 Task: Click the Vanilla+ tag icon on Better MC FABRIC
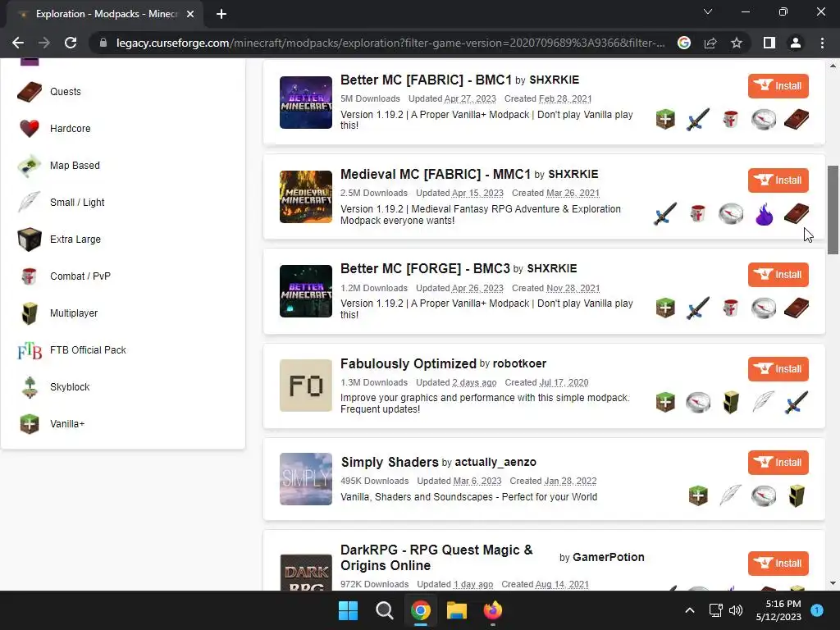coord(665,119)
